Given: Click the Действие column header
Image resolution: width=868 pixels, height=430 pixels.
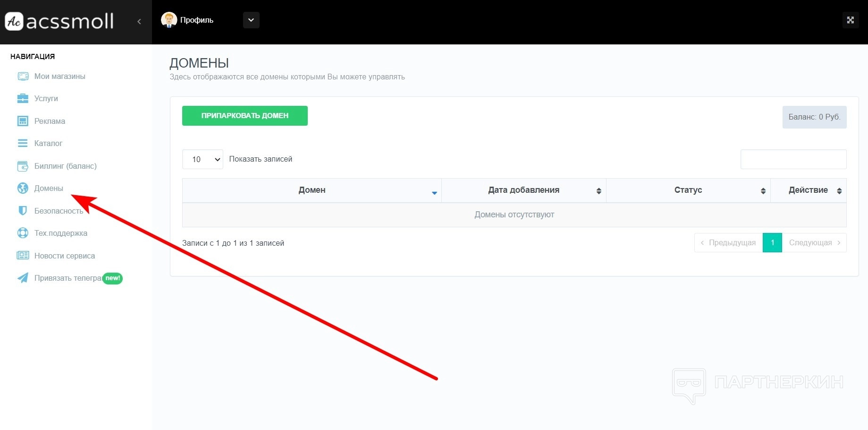Looking at the screenshot, I should (809, 190).
